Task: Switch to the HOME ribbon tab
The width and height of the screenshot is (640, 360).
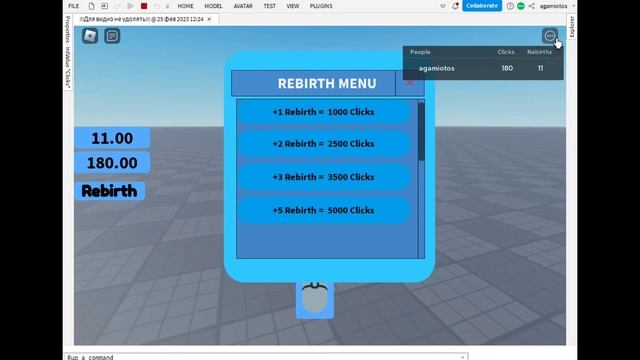Action: (186, 6)
